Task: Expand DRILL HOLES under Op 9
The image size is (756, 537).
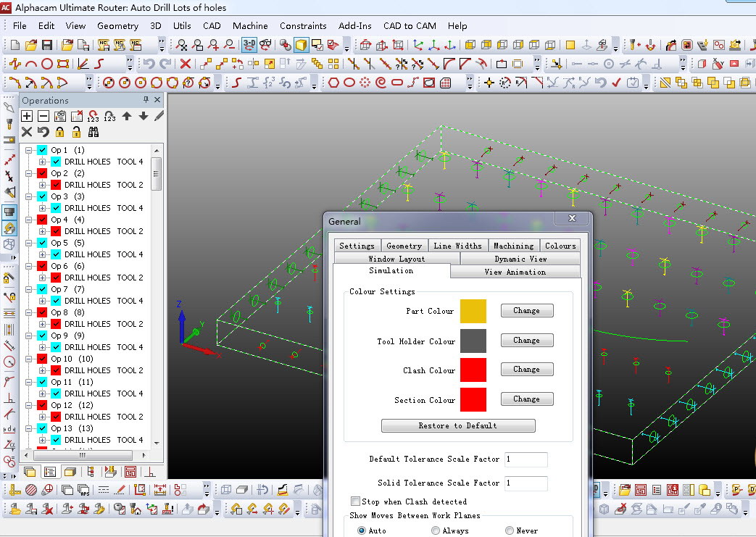Action: [x=43, y=348]
